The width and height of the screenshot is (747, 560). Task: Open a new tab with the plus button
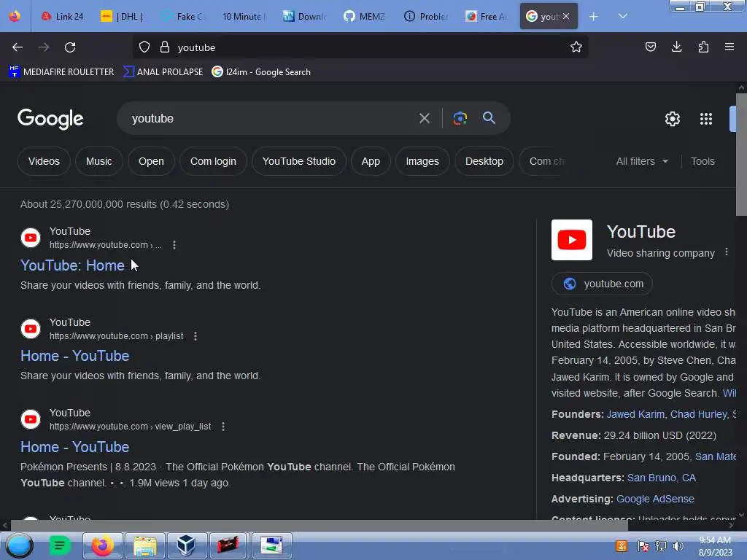click(x=593, y=17)
